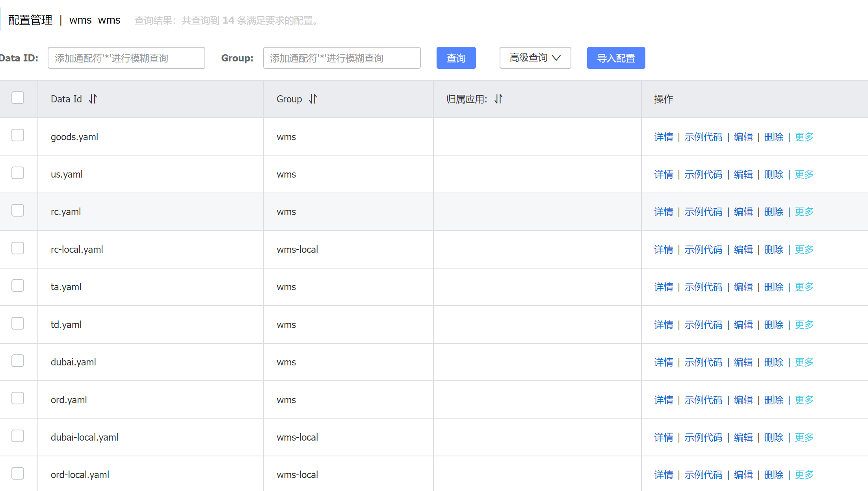Open 更多 menu for us.yaml

(804, 174)
